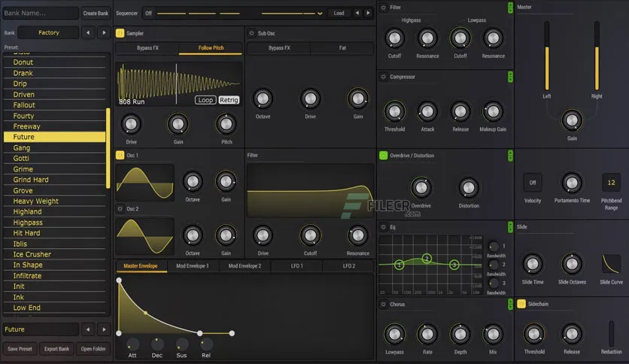Screen dimensions: 629x364
Task: Click the Master Left level meter
Action: [x=546, y=56]
